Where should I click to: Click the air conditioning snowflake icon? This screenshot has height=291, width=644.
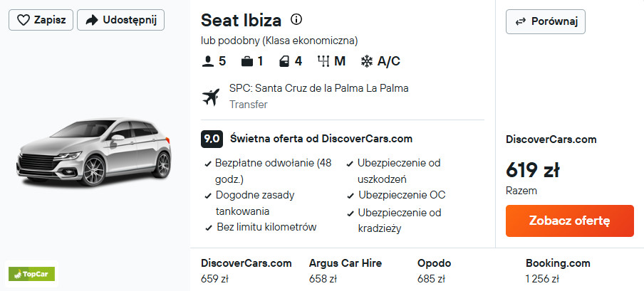coord(367,61)
